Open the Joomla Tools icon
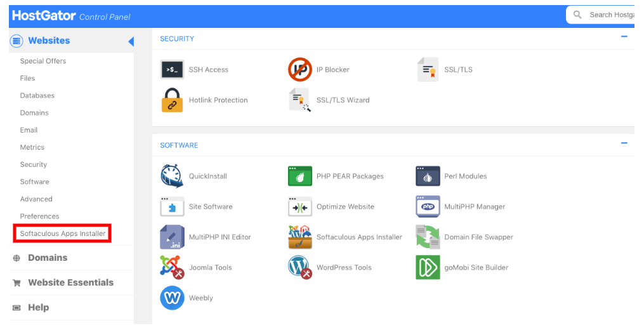The image size is (644, 335). tap(172, 267)
